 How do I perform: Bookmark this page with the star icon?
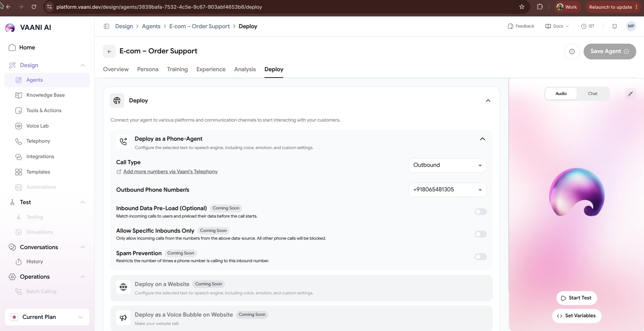(522, 7)
